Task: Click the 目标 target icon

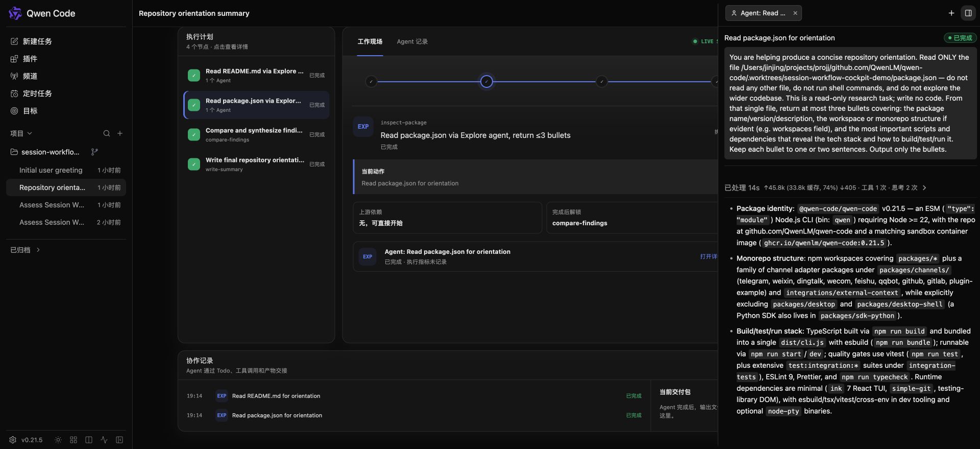Action: [x=14, y=111]
